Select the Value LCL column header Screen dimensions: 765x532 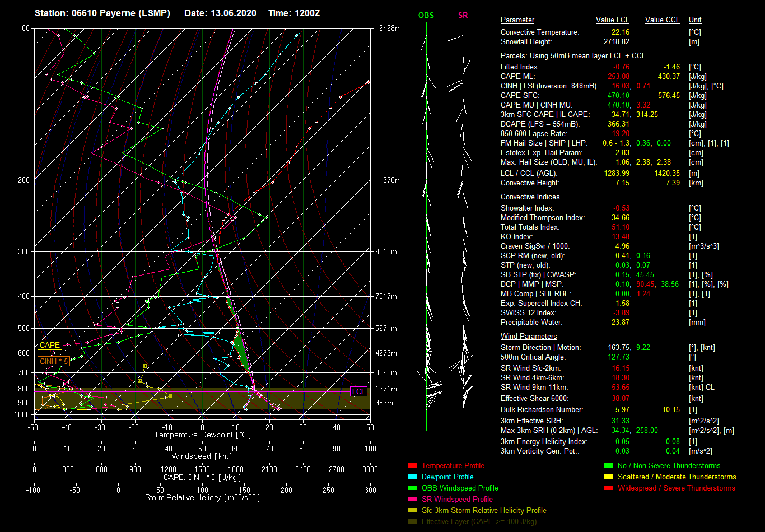pyautogui.click(x=613, y=20)
